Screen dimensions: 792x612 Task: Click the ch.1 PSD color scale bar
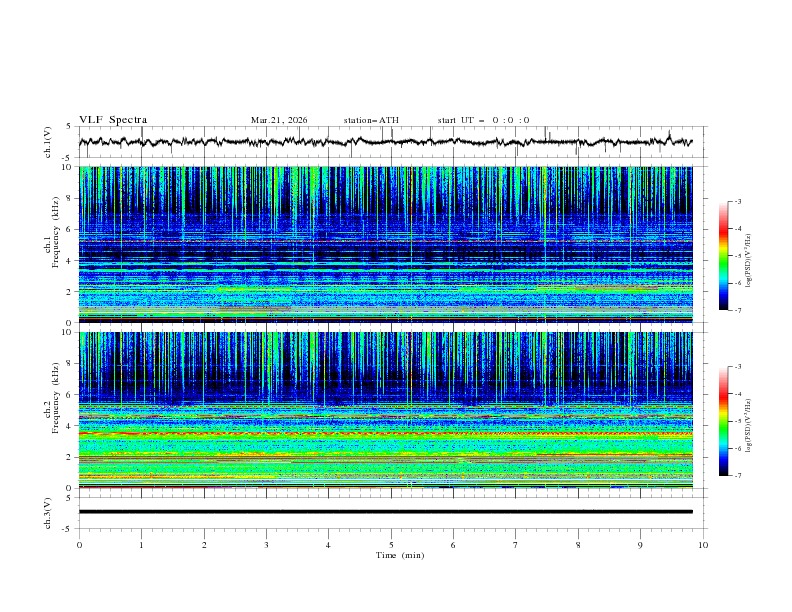(724, 256)
